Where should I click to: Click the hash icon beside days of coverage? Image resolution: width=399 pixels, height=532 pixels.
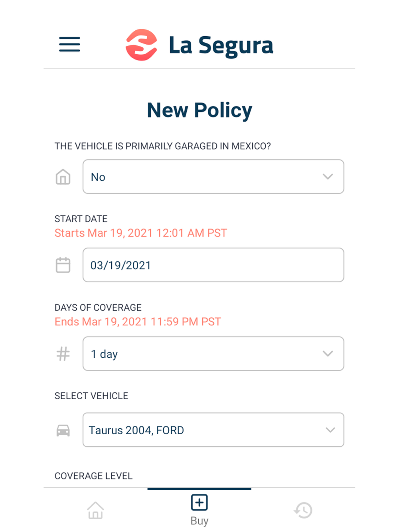[x=63, y=354]
